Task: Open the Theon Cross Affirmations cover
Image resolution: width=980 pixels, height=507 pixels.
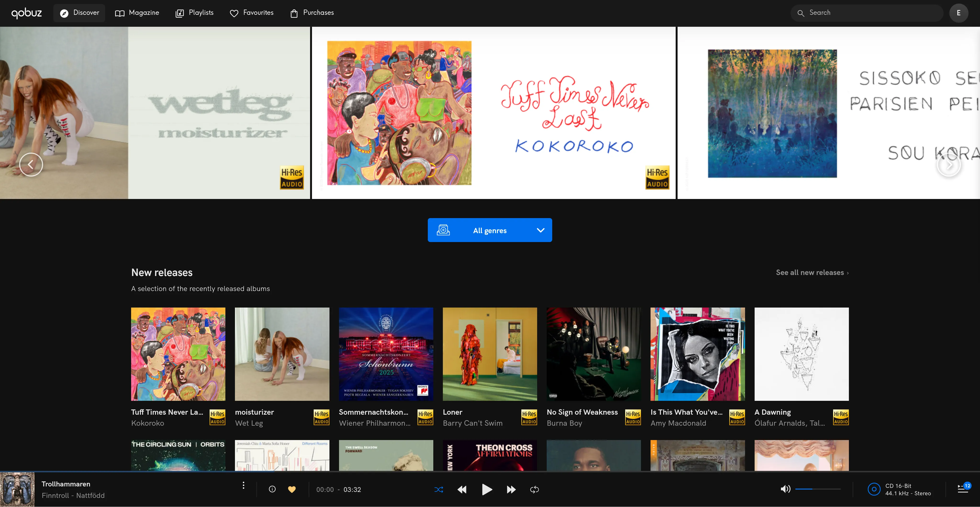Action: 490,455
